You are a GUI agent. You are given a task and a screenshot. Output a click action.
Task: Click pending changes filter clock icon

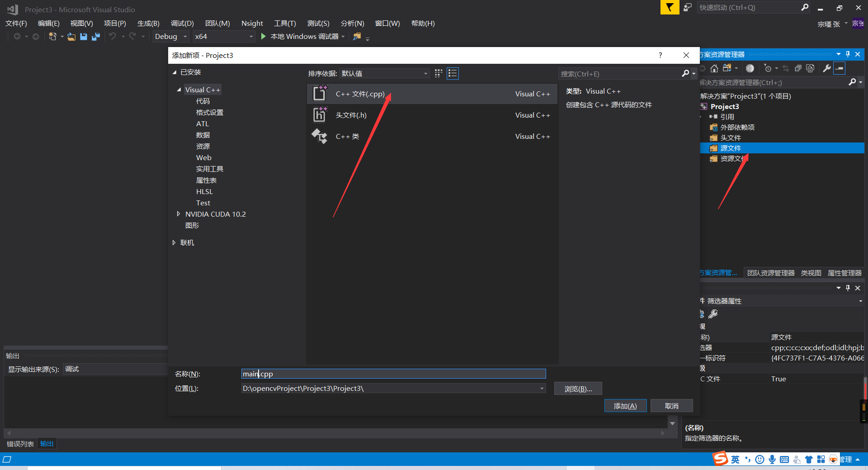[x=768, y=68]
